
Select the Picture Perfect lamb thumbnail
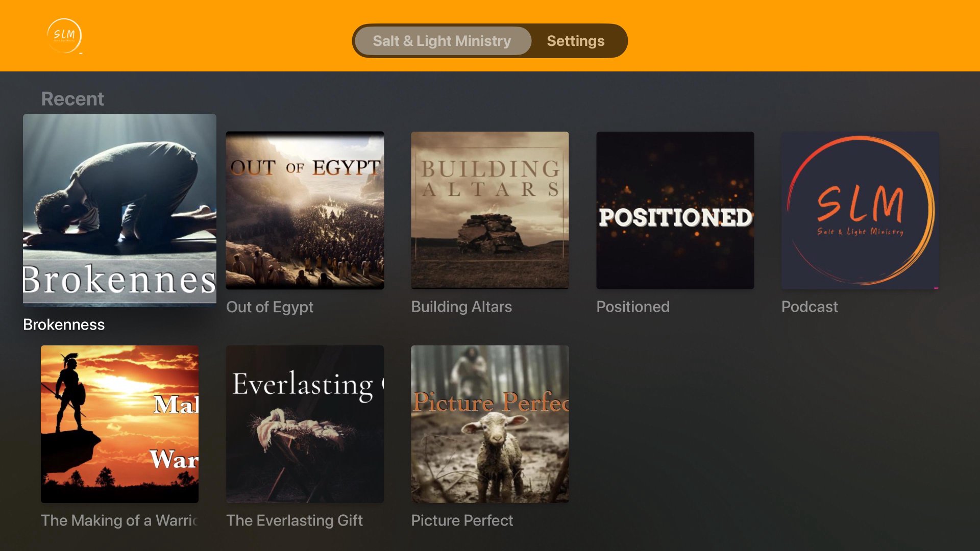tap(490, 424)
